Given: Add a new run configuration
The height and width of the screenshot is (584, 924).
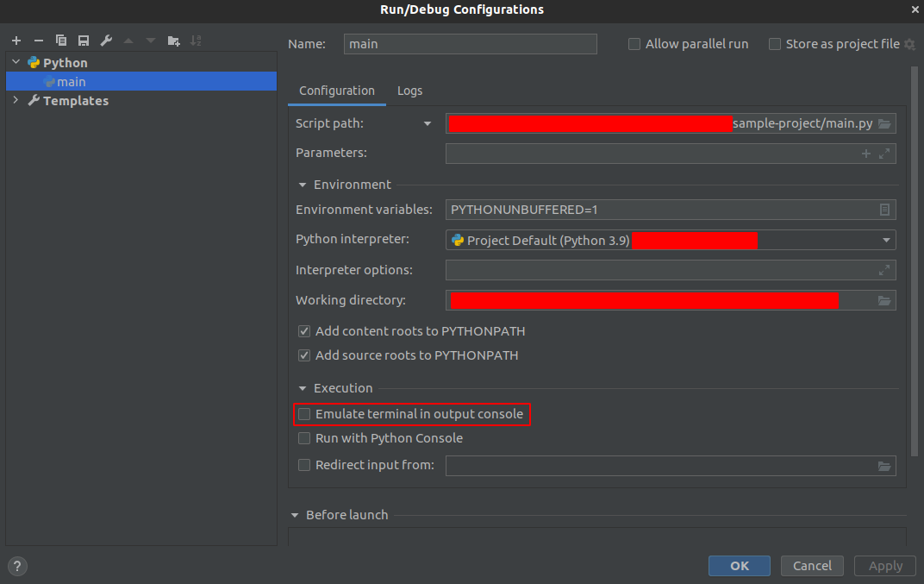Looking at the screenshot, I should tap(16, 40).
